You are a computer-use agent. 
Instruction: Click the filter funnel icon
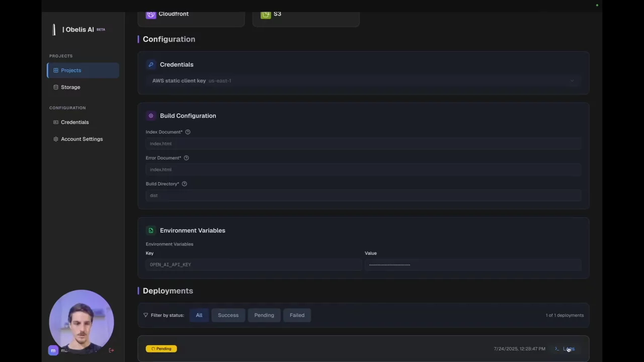[x=146, y=315]
